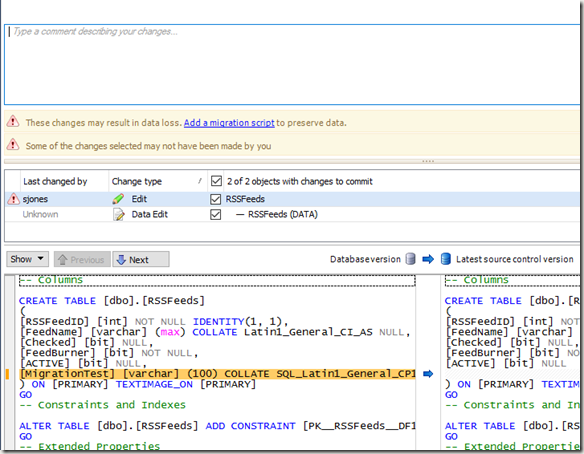Toggle the select-all objects checkbox in header
This screenshot has height=454, width=584.
coord(216,181)
